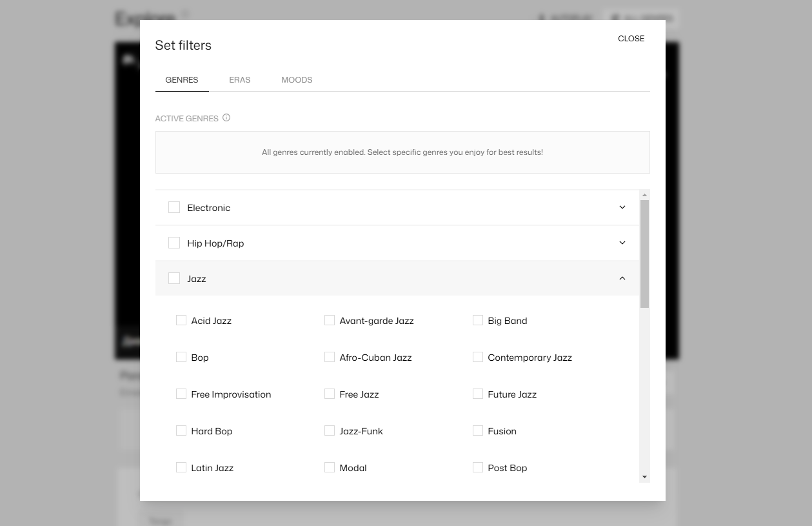This screenshot has width=812, height=526.
Task: Check the Big Band checkbox
Action: [478, 320]
